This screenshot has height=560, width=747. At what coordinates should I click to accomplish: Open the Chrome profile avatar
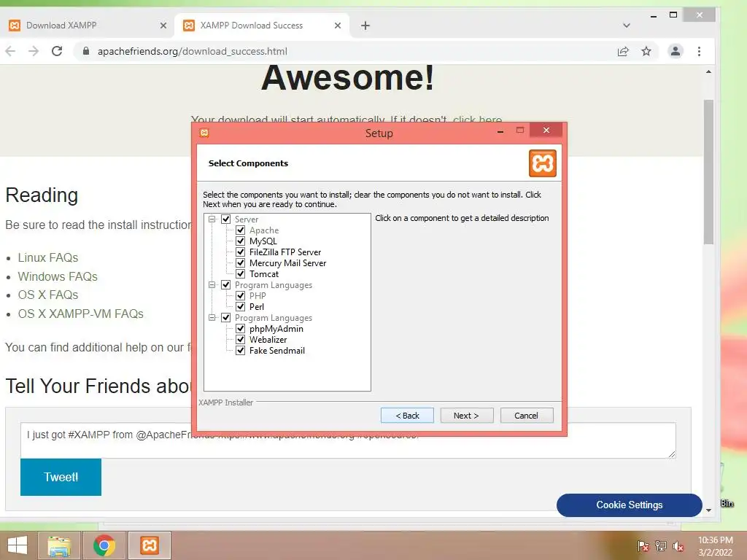[676, 51]
